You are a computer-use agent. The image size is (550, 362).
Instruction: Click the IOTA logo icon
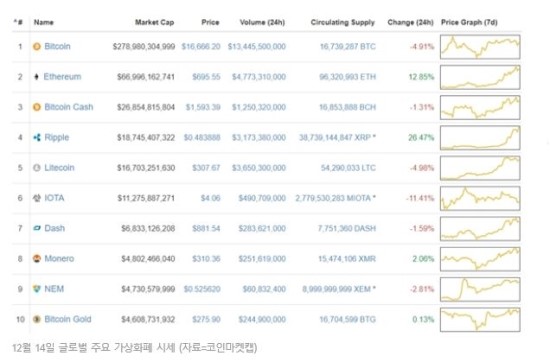click(x=37, y=198)
